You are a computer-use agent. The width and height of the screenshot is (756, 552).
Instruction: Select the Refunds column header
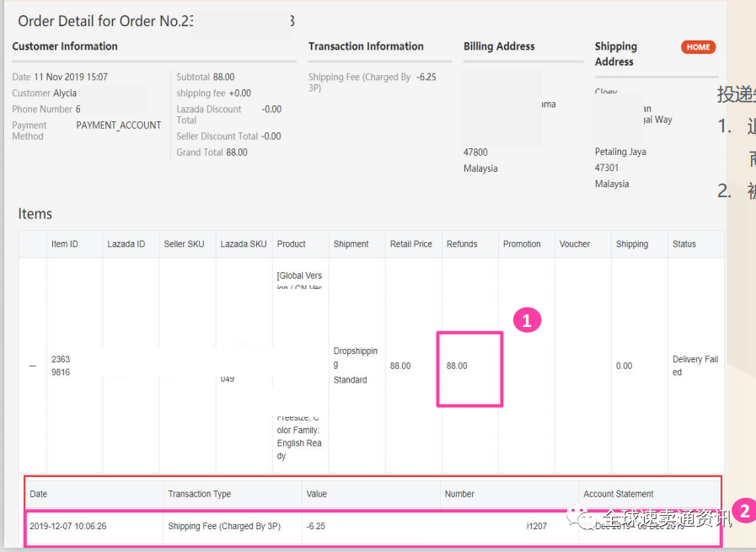tap(461, 244)
